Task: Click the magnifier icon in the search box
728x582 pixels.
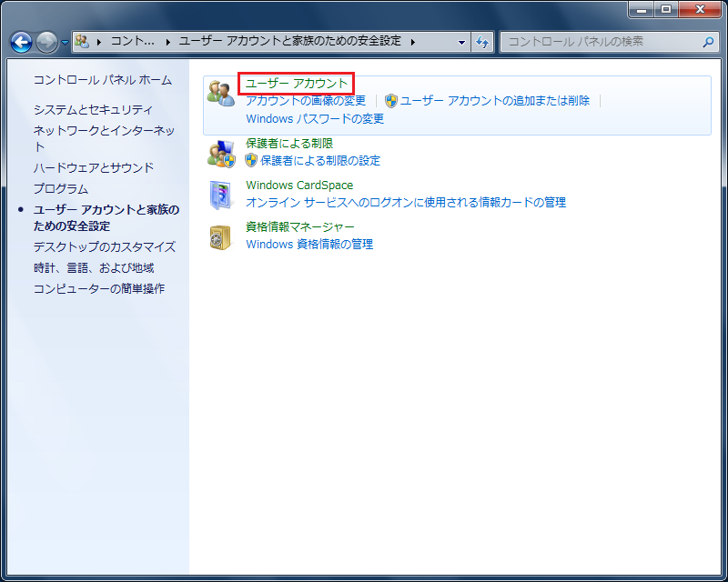Action: coord(708,42)
